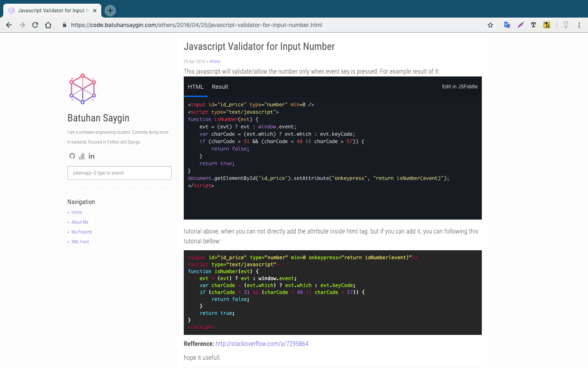Screen dimensions: 588x368
Task: Open the About Me navigation link
Action: 80,222
